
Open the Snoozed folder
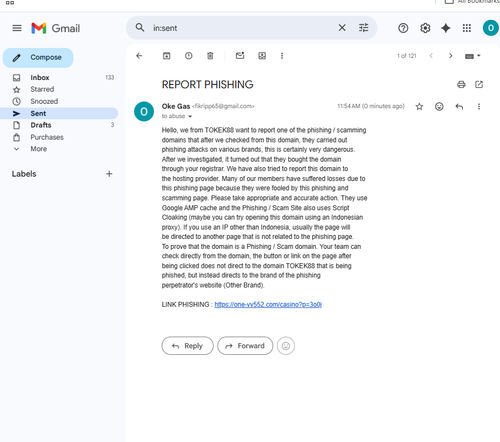pos(44,101)
